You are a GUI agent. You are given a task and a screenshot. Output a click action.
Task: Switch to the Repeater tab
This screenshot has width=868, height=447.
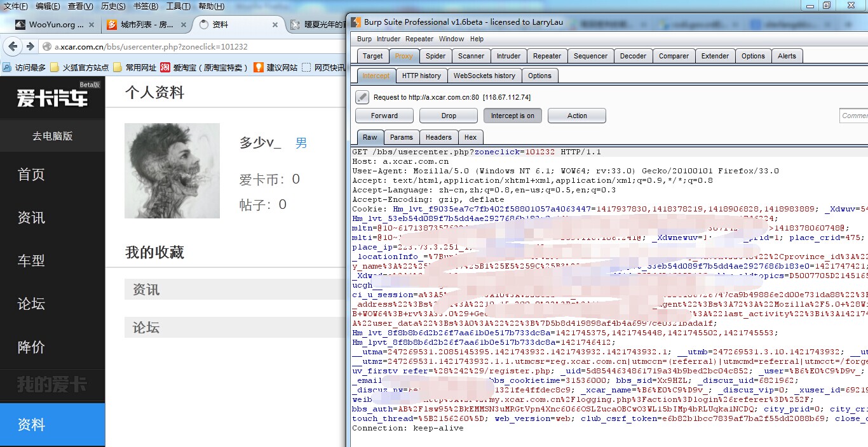pyautogui.click(x=547, y=56)
